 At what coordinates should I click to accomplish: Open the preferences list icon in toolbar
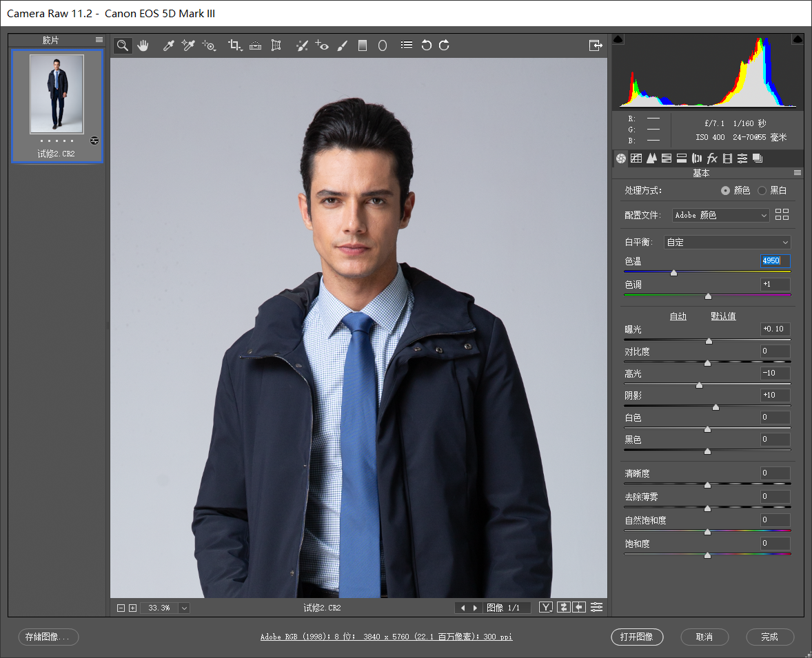click(407, 45)
